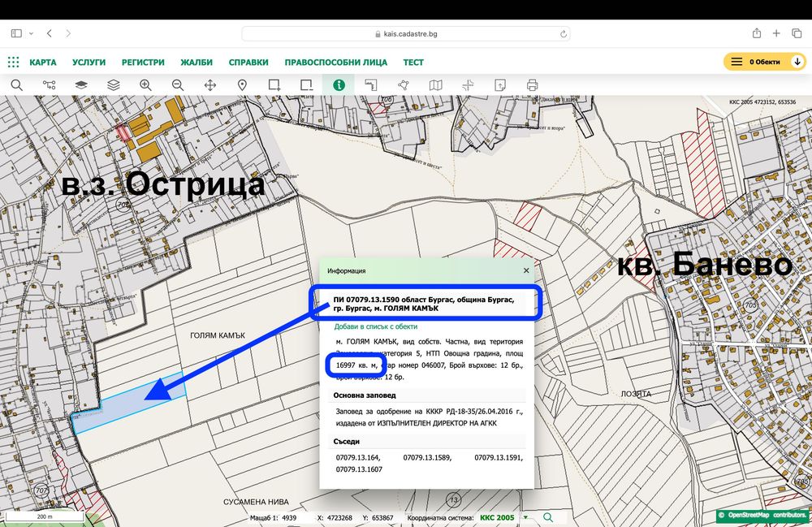Open the object tree structure tool
The image size is (812, 527).
(x=50, y=85)
